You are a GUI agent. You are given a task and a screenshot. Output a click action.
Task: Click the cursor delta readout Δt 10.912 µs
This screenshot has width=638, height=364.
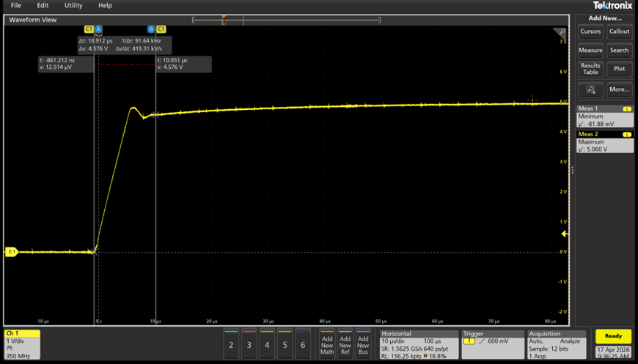click(x=96, y=41)
